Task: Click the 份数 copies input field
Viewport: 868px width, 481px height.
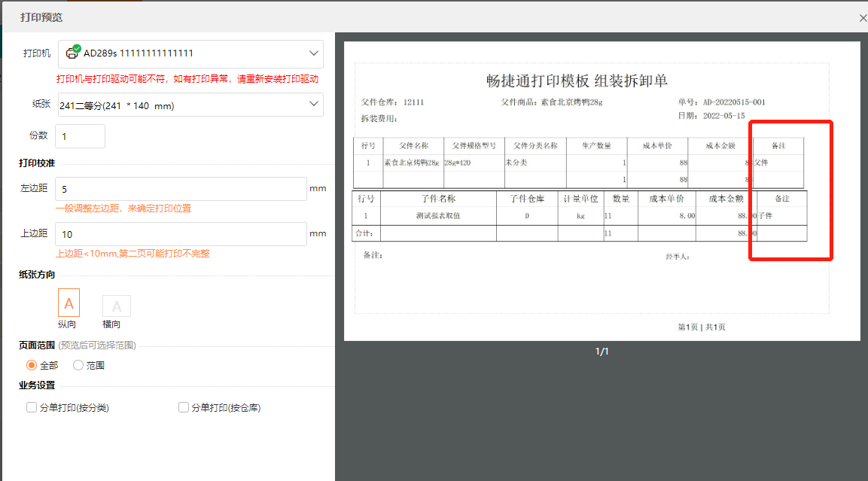Action: (79, 135)
